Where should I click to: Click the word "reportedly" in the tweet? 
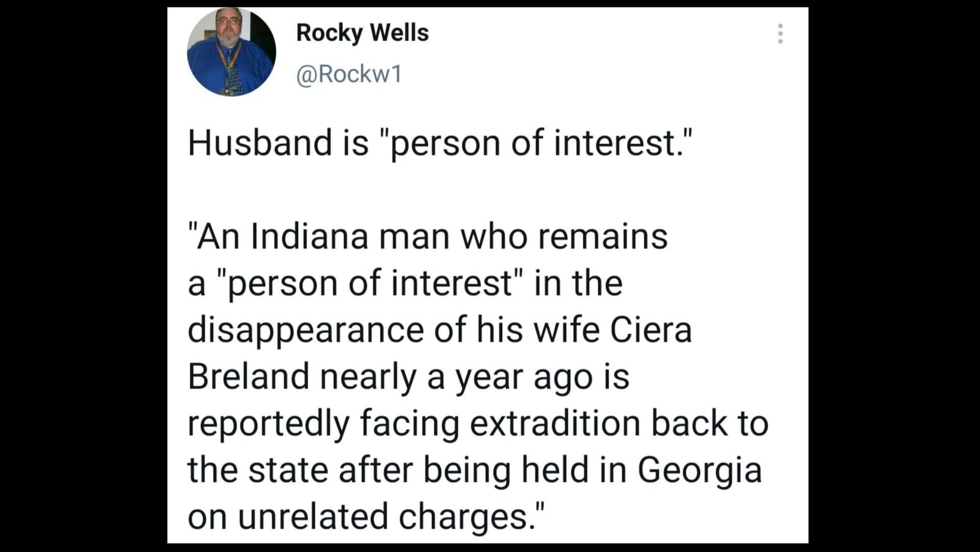[268, 424]
